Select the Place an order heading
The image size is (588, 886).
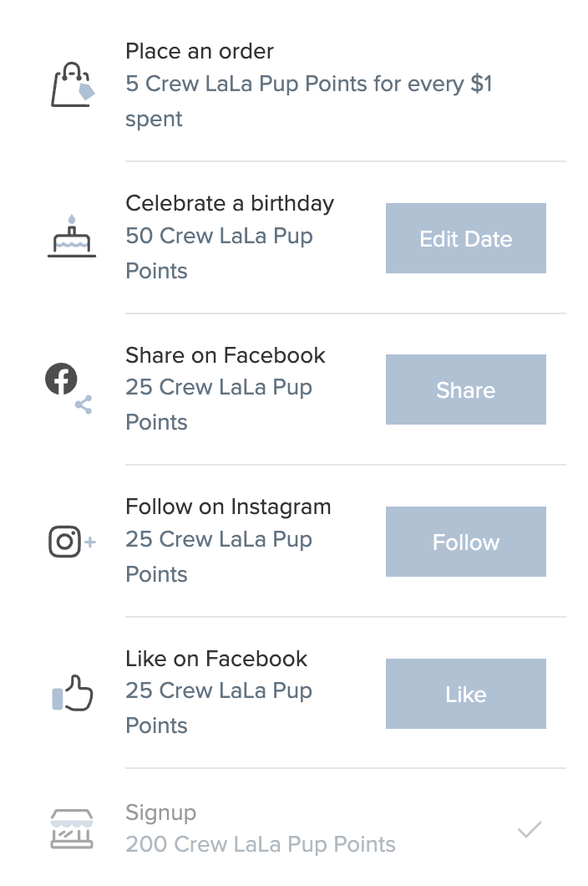200,51
